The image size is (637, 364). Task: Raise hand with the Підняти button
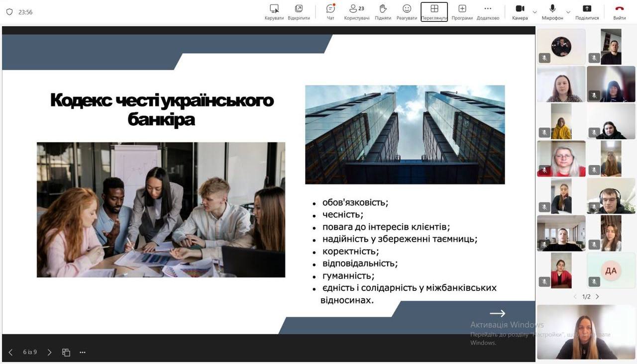tap(383, 12)
